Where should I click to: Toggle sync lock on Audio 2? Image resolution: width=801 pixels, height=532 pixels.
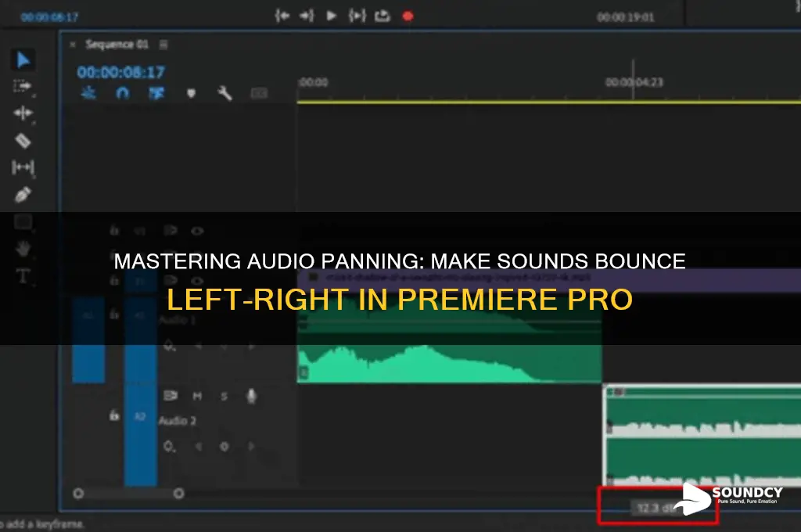[x=170, y=396]
